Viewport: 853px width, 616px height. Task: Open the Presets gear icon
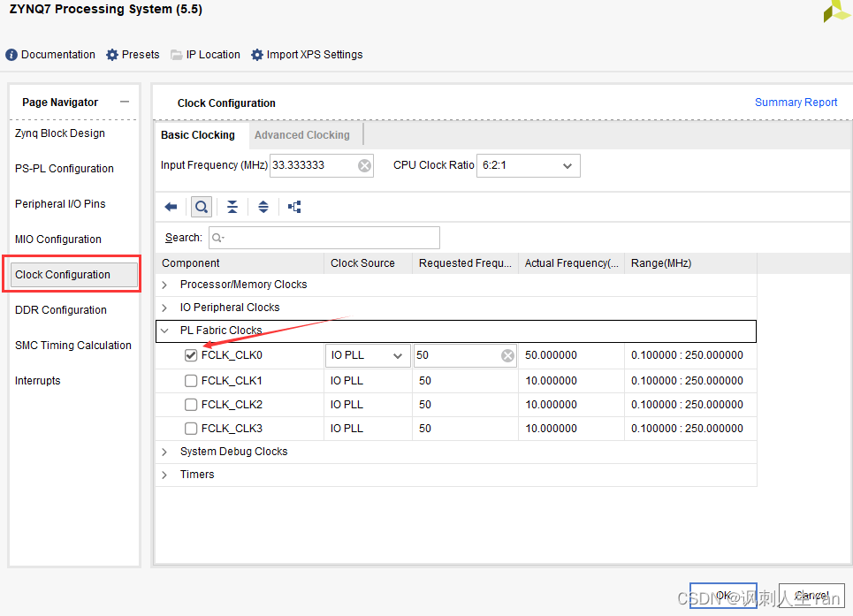coord(112,55)
